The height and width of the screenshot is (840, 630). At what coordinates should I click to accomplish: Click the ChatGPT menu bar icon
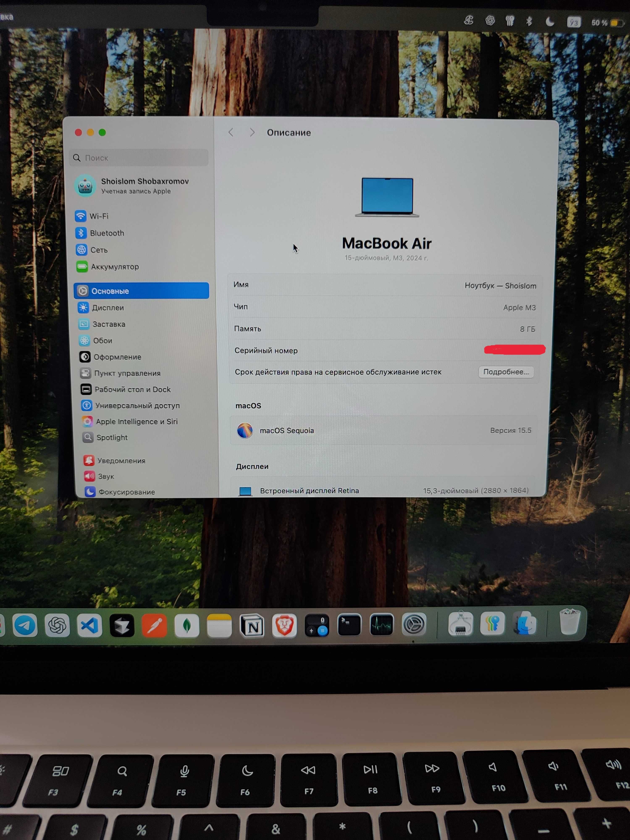[490, 21]
